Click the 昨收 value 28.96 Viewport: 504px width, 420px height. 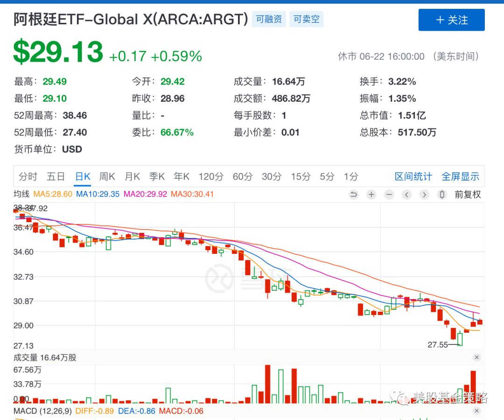pos(173,98)
